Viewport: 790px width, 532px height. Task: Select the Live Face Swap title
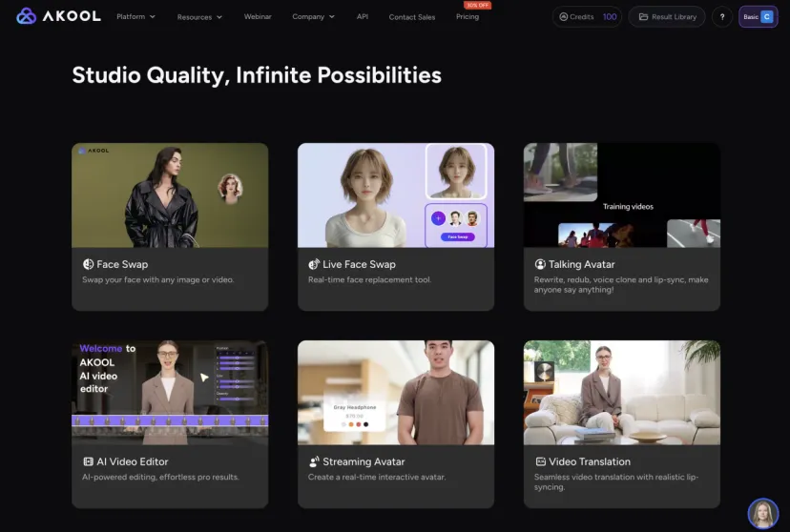[x=360, y=264]
